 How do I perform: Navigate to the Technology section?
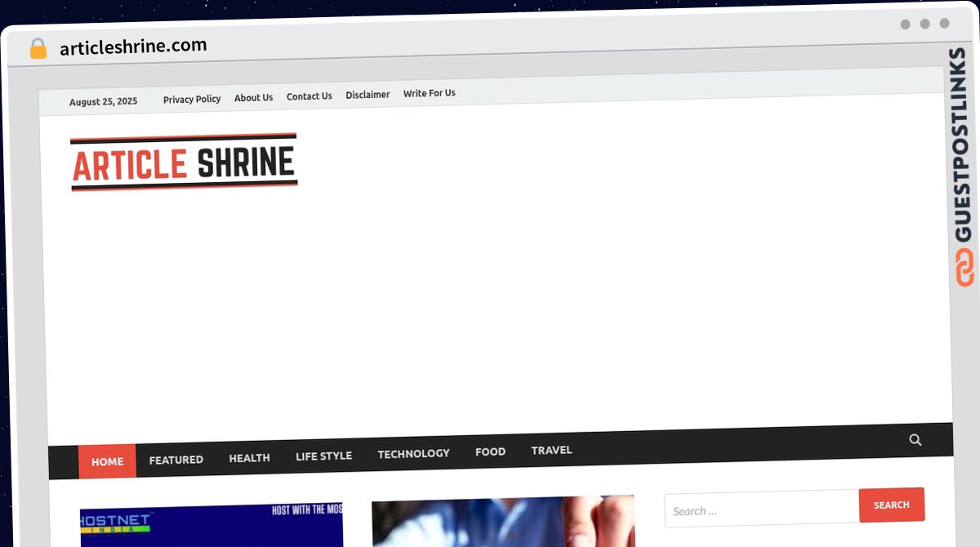(413, 453)
